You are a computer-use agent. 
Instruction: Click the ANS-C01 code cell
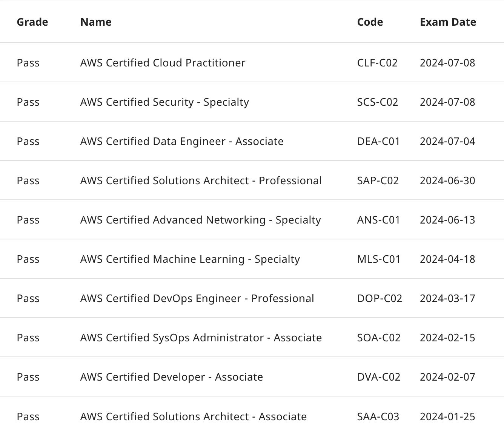379,220
